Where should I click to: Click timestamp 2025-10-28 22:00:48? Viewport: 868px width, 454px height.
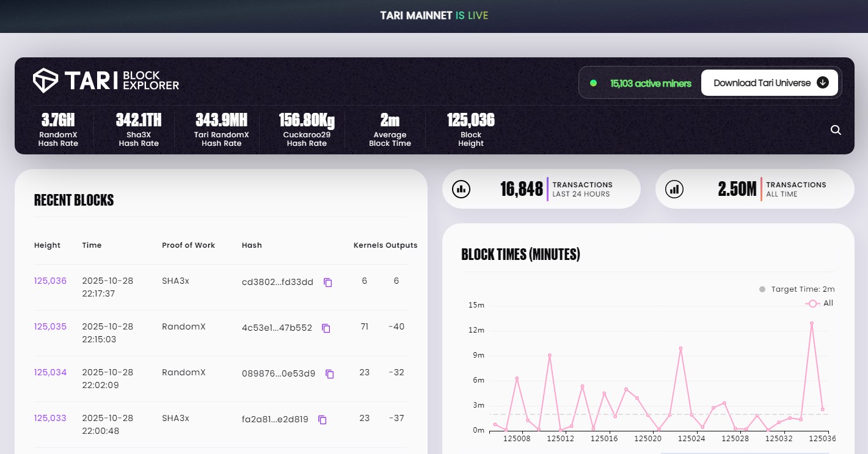(108, 425)
